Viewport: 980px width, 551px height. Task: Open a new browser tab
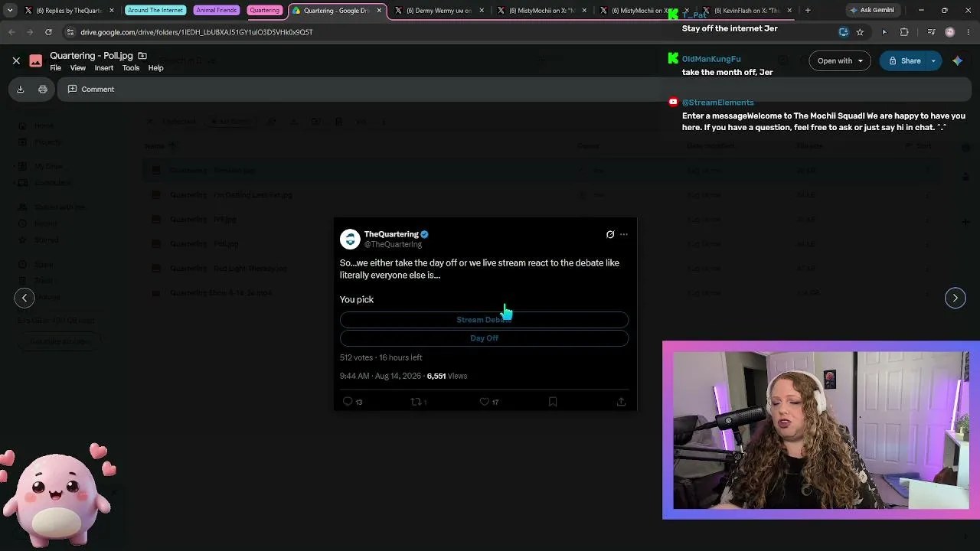pyautogui.click(x=808, y=11)
